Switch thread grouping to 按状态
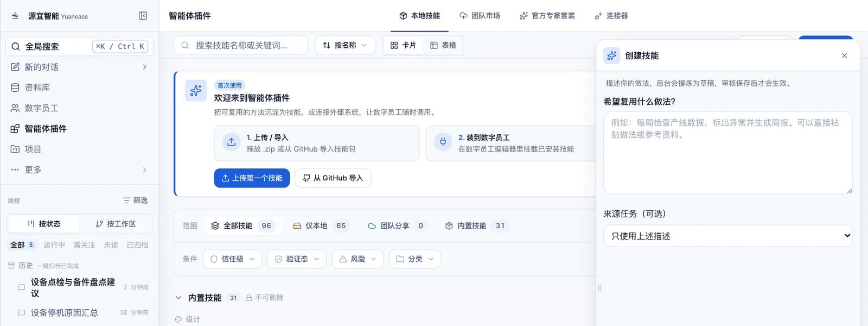 tap(43, 224)
